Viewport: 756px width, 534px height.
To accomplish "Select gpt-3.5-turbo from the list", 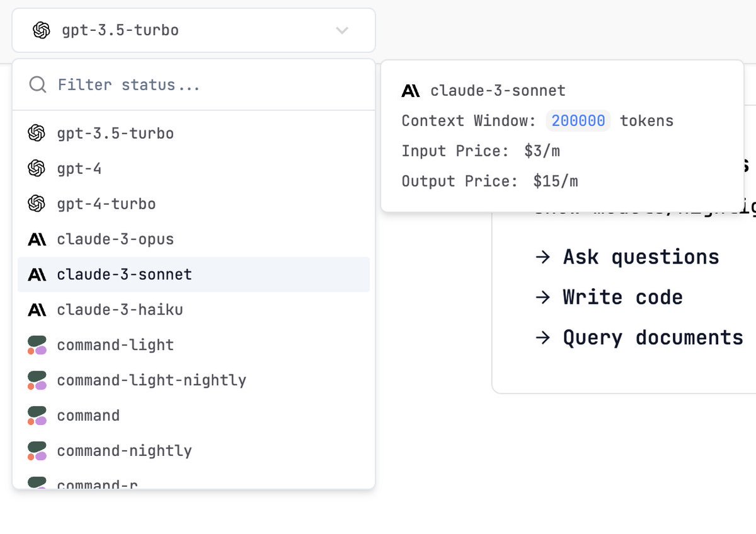I will coord(193,133).
